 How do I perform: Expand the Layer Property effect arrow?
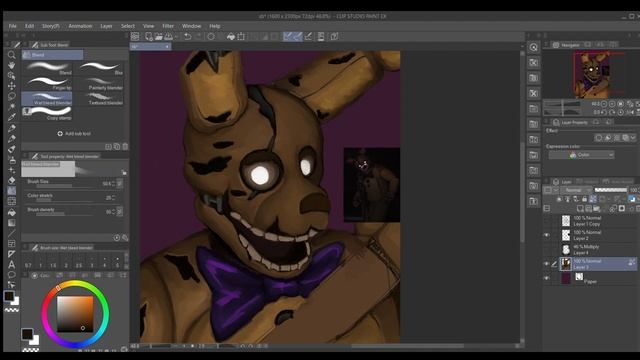click(x=633, y=138)
